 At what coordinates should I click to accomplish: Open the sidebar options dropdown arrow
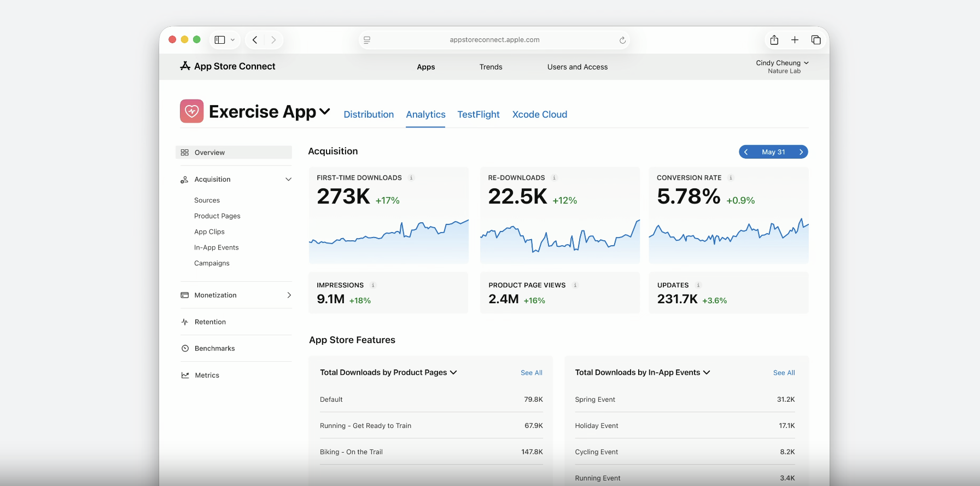233,40
